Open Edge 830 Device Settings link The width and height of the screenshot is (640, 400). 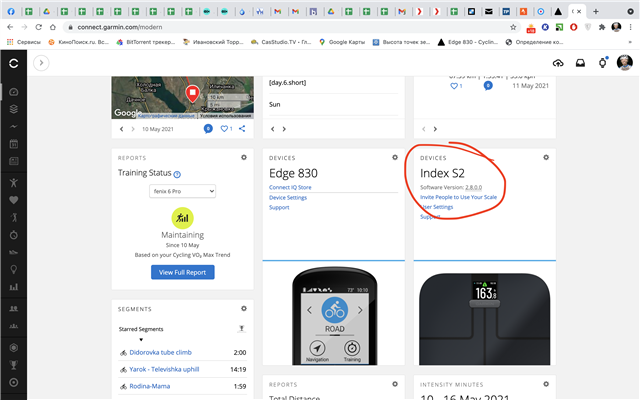(x=288, y=198)
